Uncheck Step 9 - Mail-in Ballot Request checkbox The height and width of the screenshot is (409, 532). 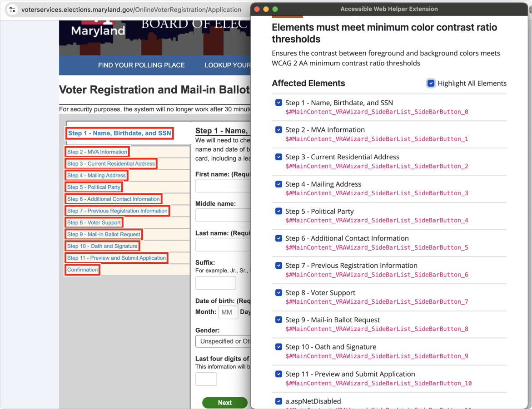point(278,320)
